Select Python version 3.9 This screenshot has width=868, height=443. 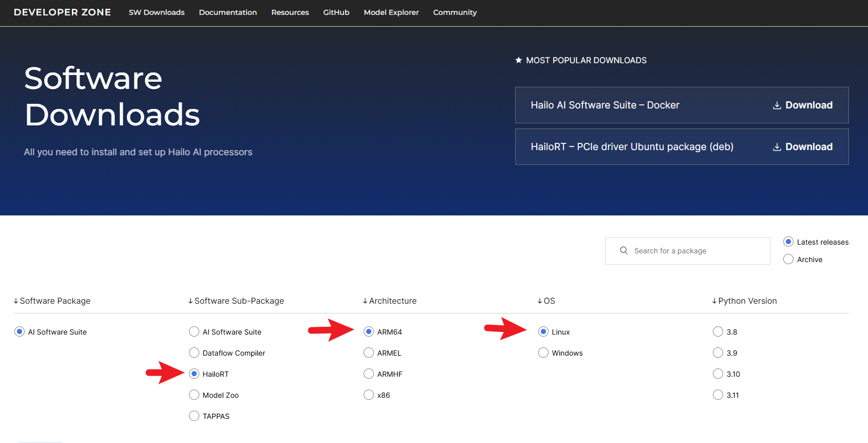(718, 353)
